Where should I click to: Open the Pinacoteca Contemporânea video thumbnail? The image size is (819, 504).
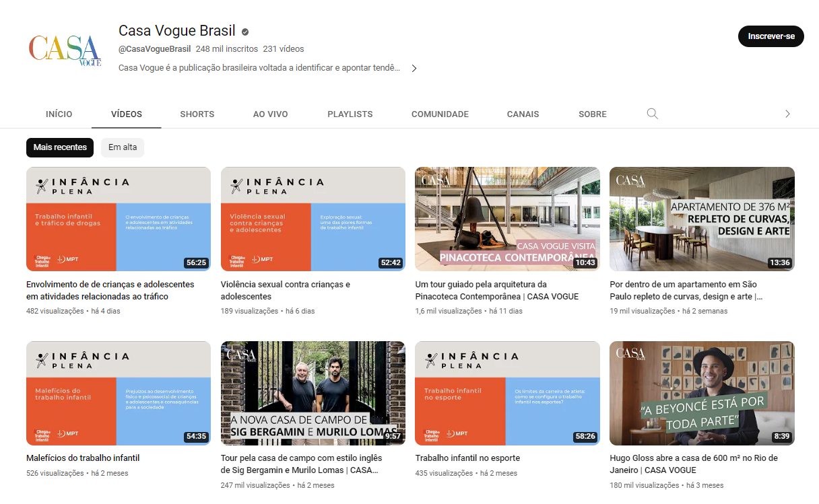tap(507, 219)
